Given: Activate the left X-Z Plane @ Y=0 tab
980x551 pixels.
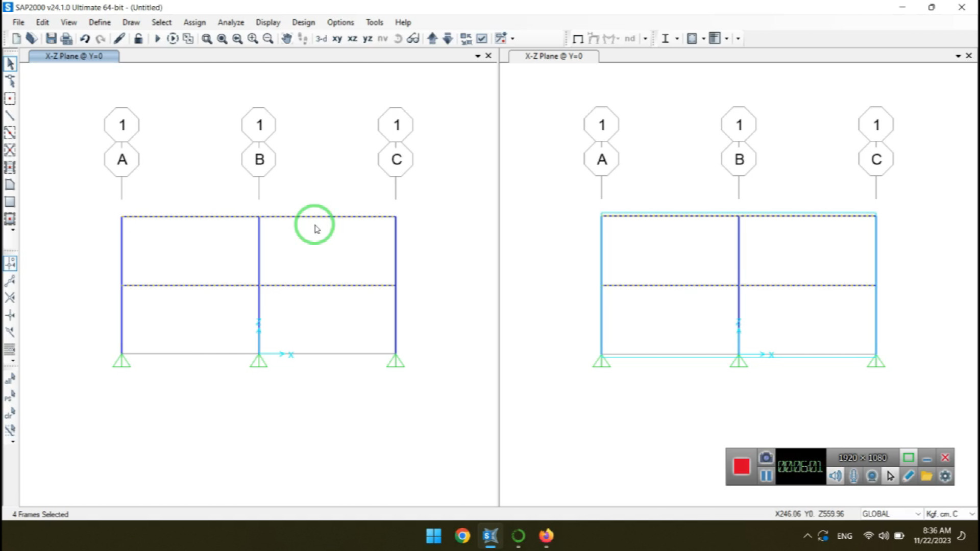Looking at the screenshot, I should coord(74,56).
